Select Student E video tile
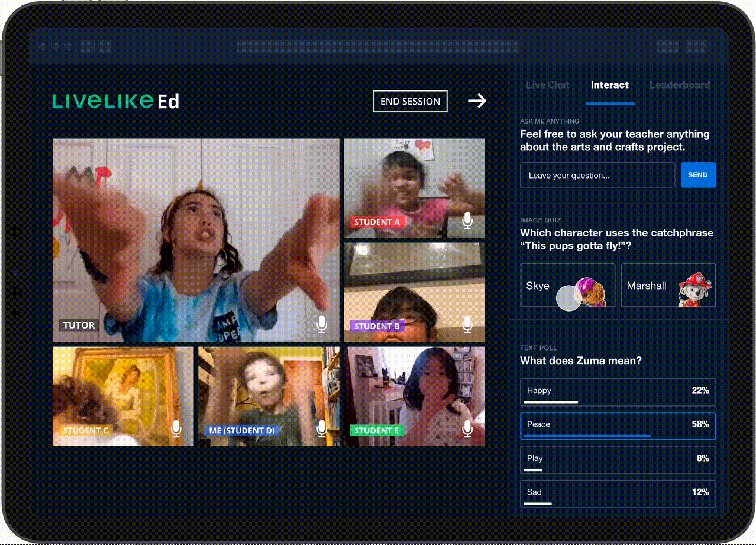Image resolution: width=756 pixels, height=545 pixels. click(x=415, y=397)
